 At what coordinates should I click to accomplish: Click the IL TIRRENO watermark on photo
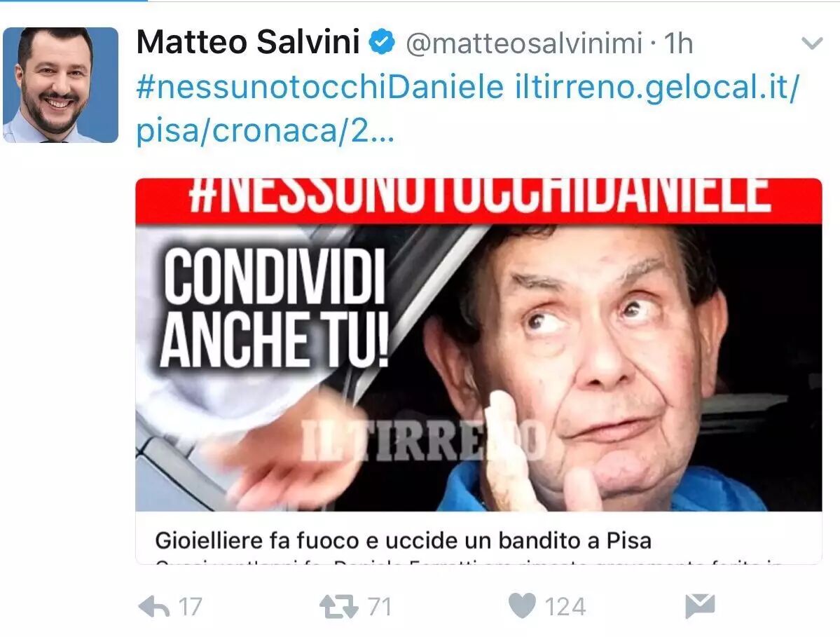point(423,440)
